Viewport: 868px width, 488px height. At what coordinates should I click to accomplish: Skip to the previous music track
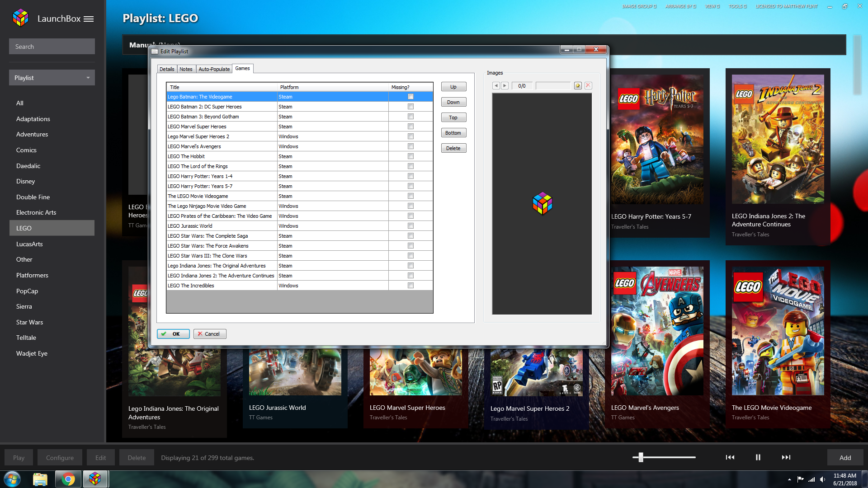(x=730, y=457)
